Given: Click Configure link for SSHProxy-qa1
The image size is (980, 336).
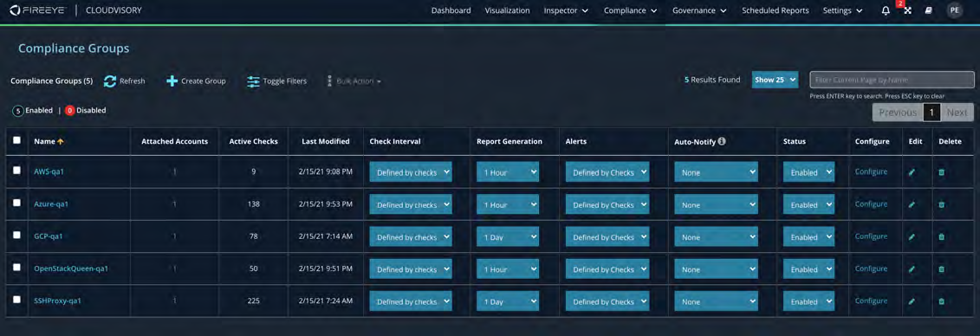Looking at the screenshot, I should 871,301.
